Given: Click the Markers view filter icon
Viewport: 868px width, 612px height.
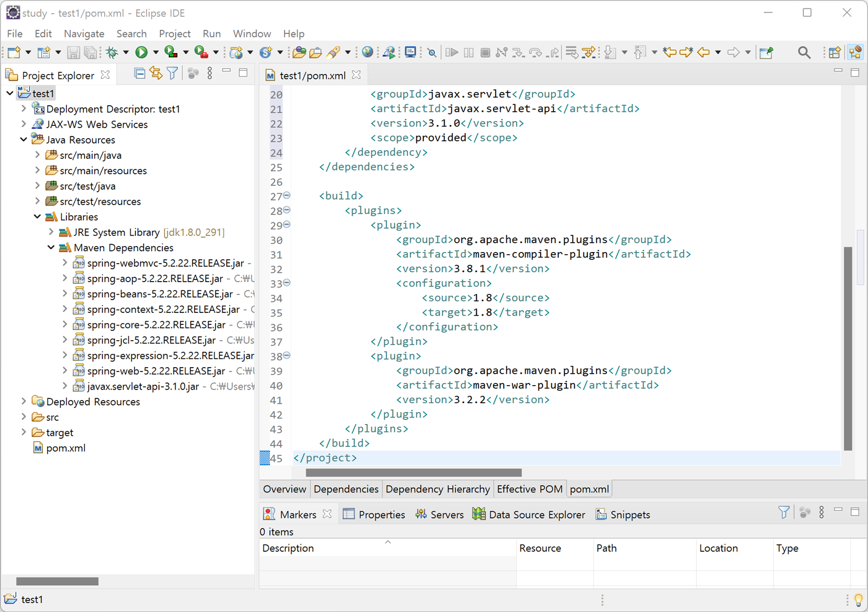Looking at the screenshot, I should coord(784,512).
